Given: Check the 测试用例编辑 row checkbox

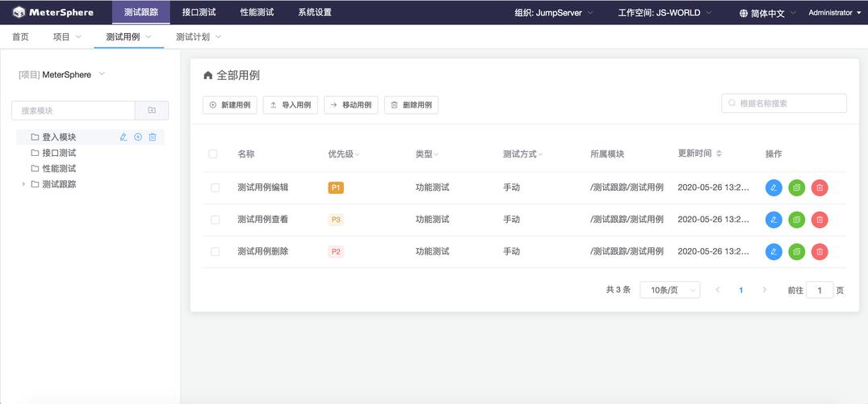Looking at the screenshot, I should [216, 188].
